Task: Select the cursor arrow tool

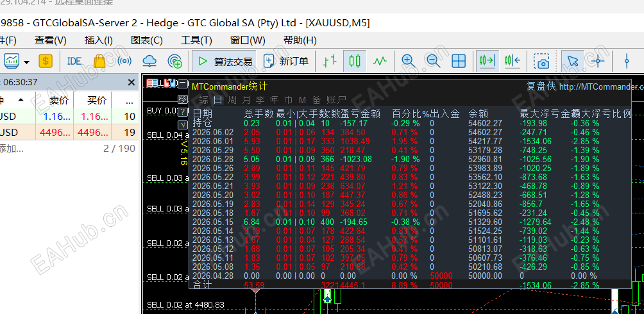Action: [572, 61]
